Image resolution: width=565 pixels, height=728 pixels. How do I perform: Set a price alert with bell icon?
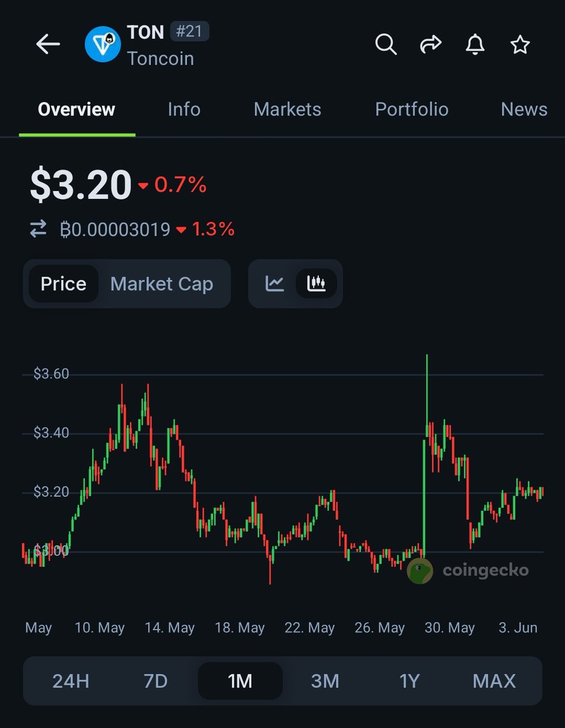475,44
